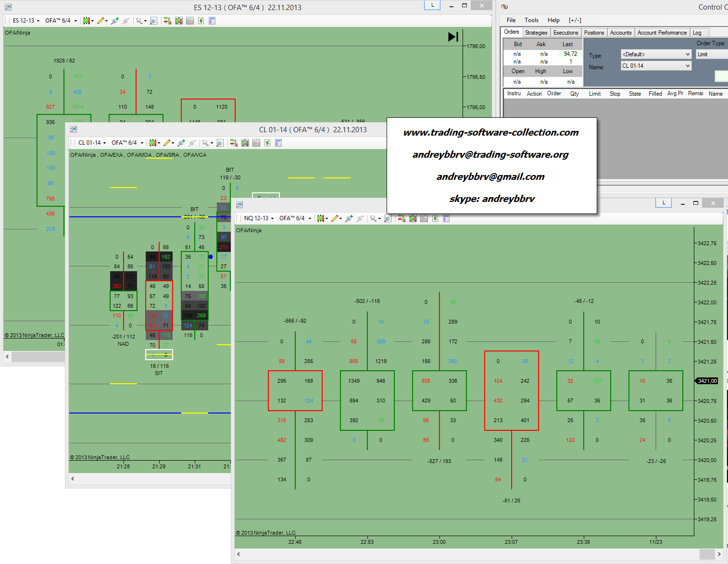Switch to the Executions tab
Screen dimensions: 728x564
pyautogui.click(x=565, y=33)
